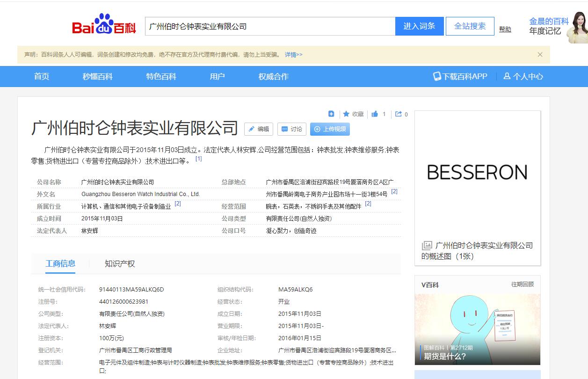Click reference [1] after summary

(198, 159)
